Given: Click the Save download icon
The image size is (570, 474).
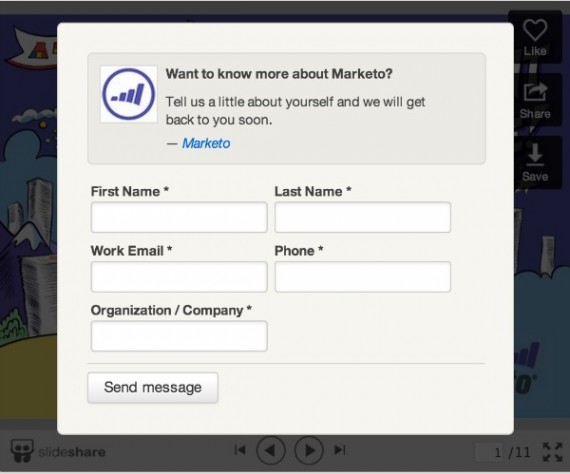Looking at the screenshot, I should pos(535,154).
